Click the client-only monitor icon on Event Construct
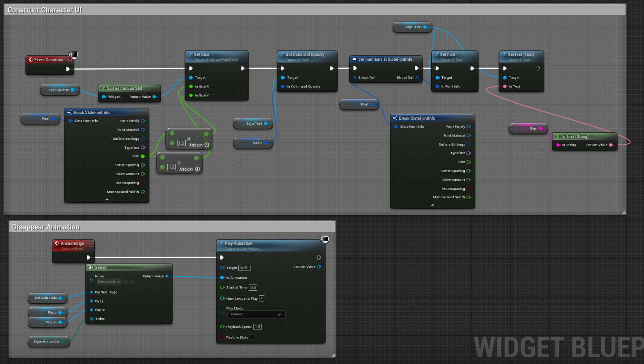 [x=74, y=55]
